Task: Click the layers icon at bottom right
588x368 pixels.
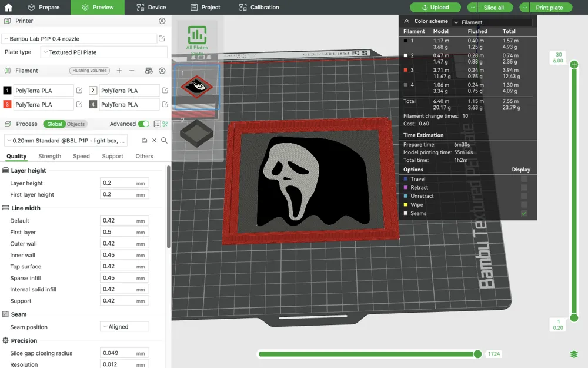Action: click(574, 354)
